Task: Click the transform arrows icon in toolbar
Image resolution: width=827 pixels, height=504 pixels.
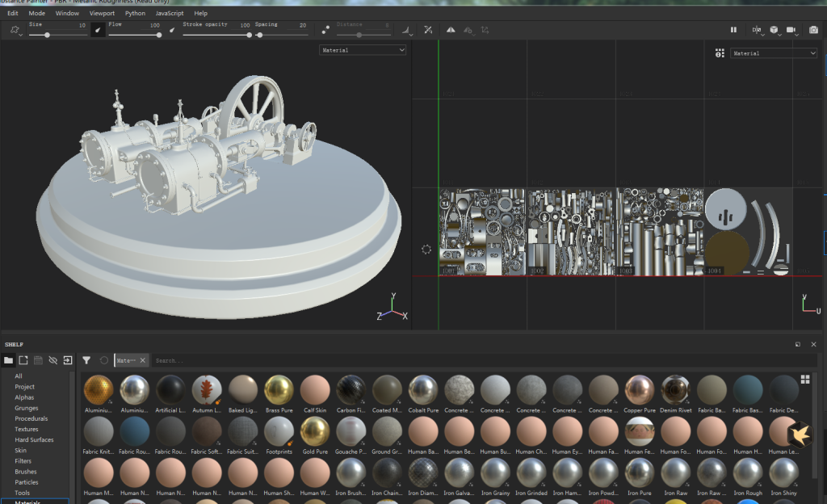Action: [x=485, y=30]
